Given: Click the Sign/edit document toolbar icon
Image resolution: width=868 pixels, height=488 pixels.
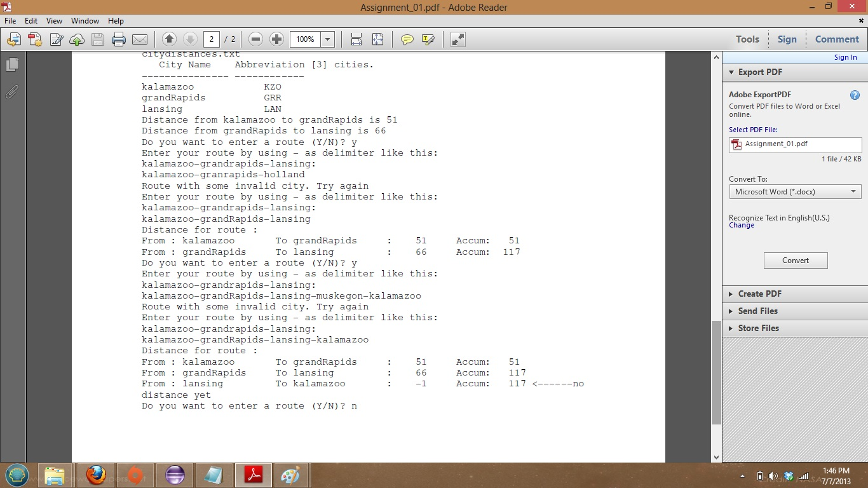Looking at the screenshot, I should coord(56,39).
